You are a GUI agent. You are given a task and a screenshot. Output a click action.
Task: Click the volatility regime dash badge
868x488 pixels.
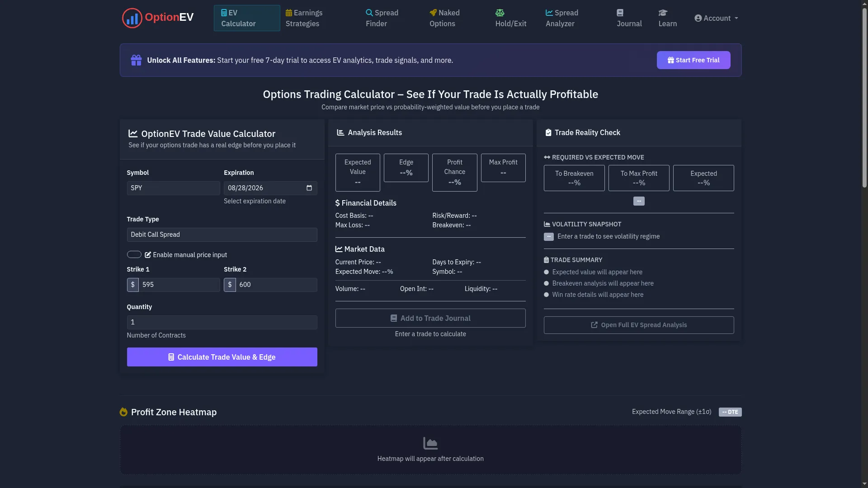click(x=549, y=237)
